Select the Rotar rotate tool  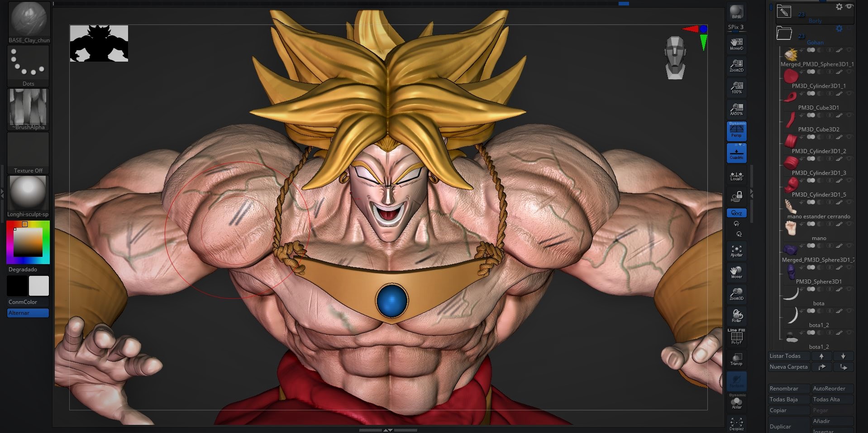[x=736, y=316]
